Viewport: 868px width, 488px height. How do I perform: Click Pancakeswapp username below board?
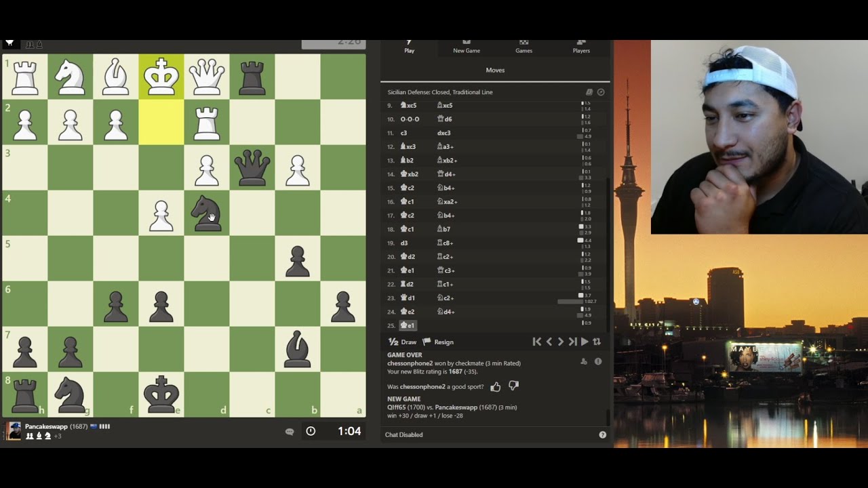click(46, 426)
